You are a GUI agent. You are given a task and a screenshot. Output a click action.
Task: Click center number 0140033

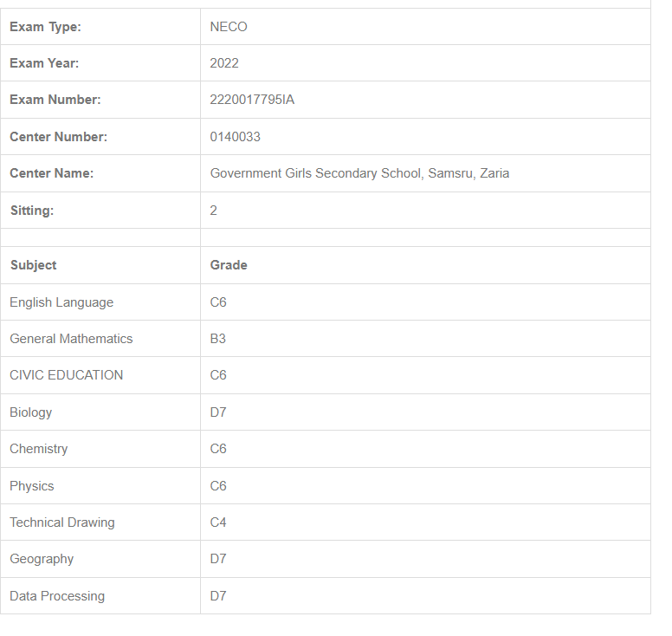(235, 137)
